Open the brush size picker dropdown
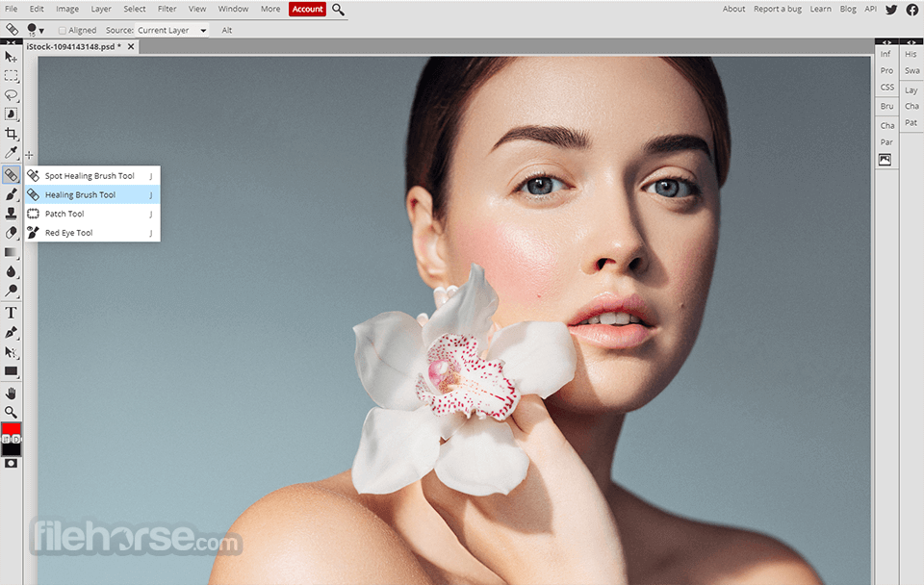The width and height of the screenshot is (924, 585). pyautogui.click(x=36, y=30)
